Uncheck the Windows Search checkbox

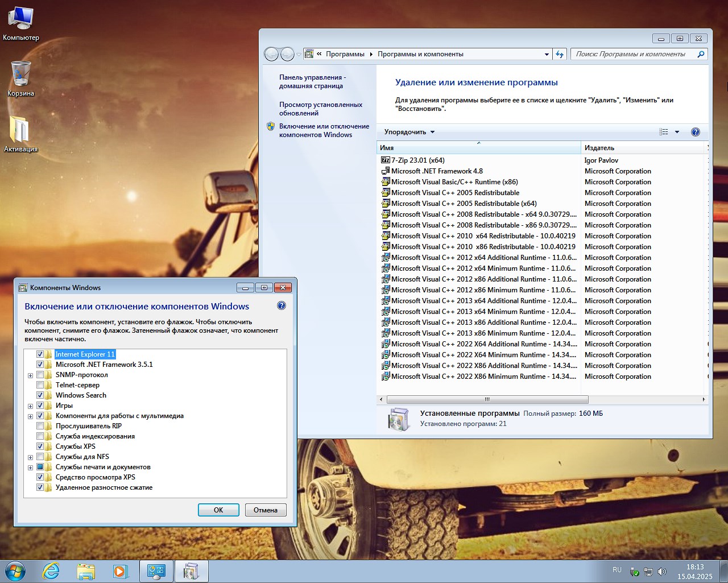40,395
